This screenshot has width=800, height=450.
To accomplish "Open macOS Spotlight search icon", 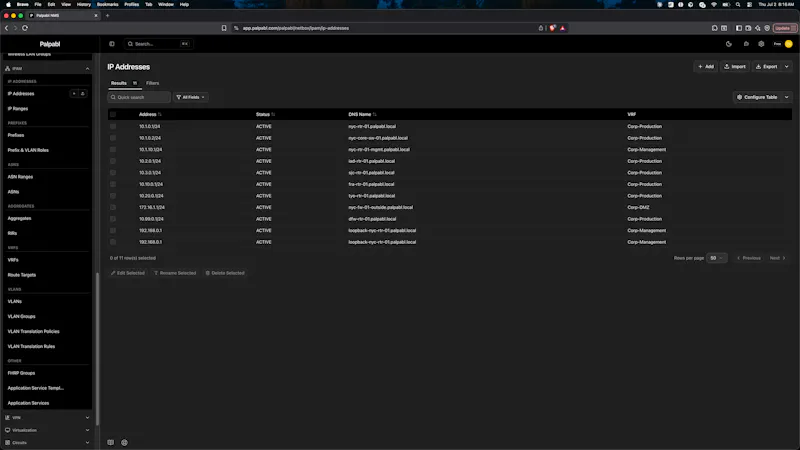I will pos(738,4).
